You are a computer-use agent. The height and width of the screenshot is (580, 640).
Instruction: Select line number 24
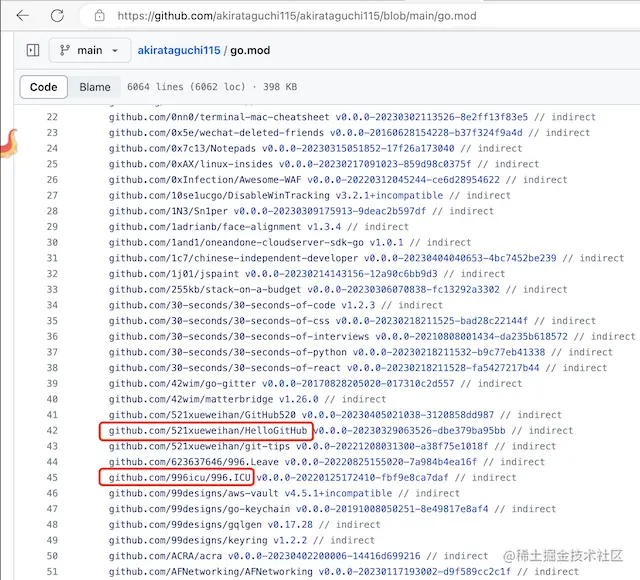point(52,148)
